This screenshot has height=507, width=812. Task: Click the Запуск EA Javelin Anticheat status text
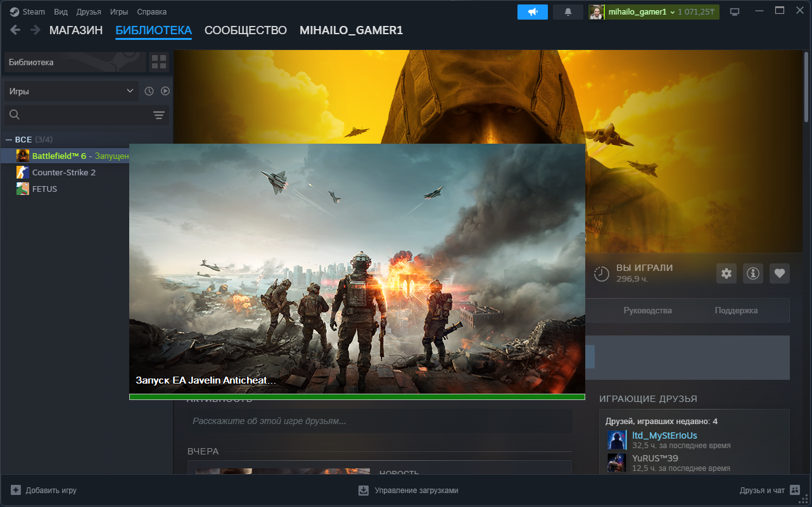pyautogui.click(x=206, y=380)
